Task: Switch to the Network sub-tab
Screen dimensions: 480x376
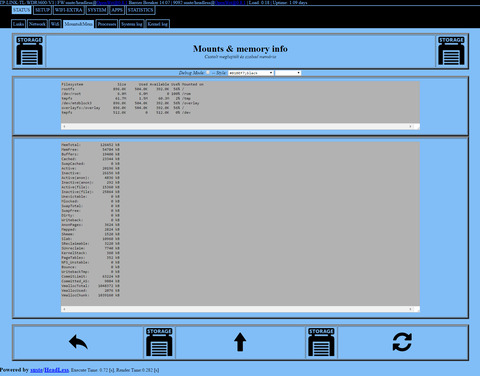Action: click(37, 24)
